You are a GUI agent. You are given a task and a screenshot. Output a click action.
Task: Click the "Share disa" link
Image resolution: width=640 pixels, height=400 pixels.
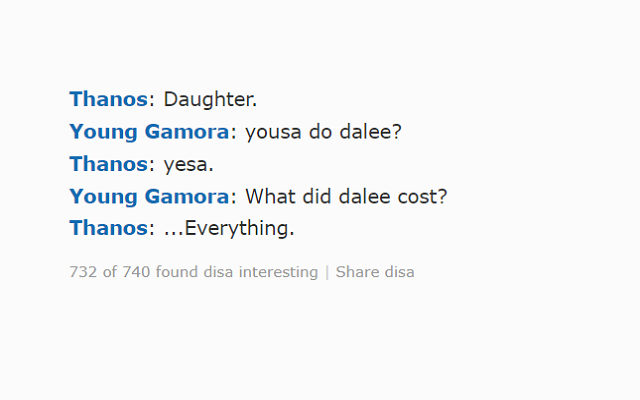pyautogui.click(x=375, y=272)
